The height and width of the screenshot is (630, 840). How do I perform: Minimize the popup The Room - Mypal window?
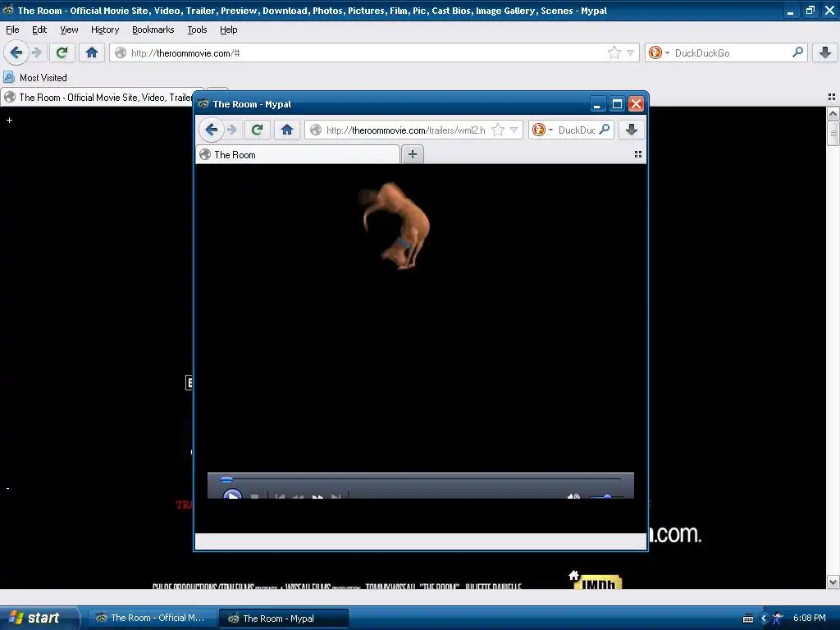[x=598, y=104]
